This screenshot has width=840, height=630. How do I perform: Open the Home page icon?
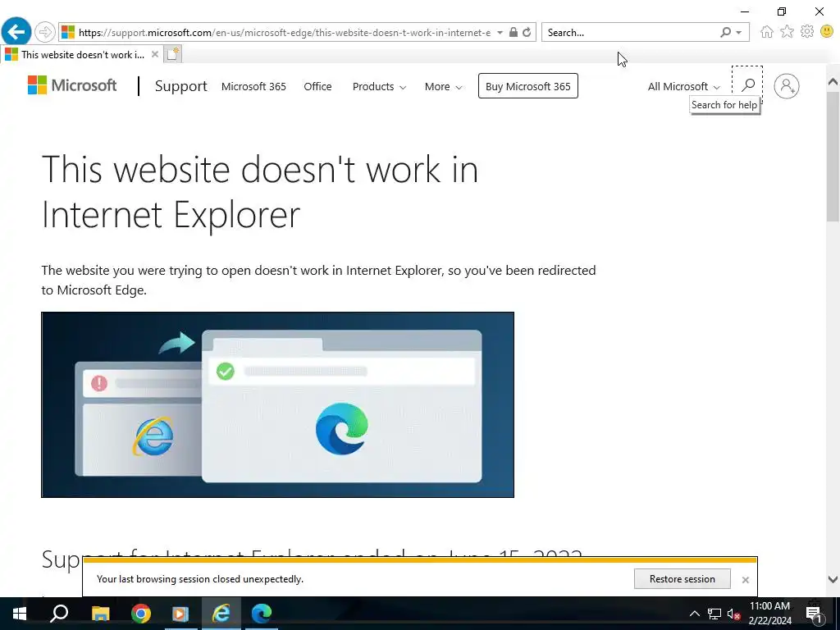point(767,32)
